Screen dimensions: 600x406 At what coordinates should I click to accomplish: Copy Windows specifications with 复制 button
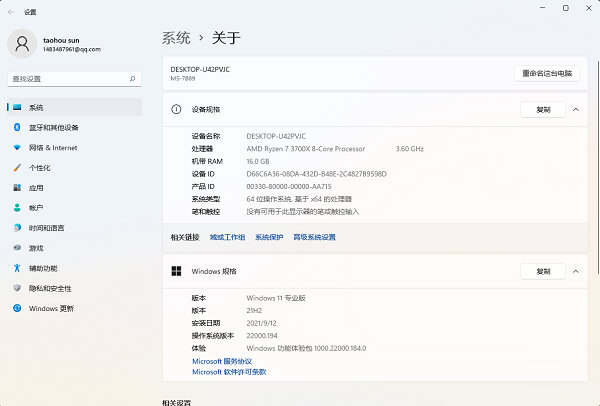(543, 271)
